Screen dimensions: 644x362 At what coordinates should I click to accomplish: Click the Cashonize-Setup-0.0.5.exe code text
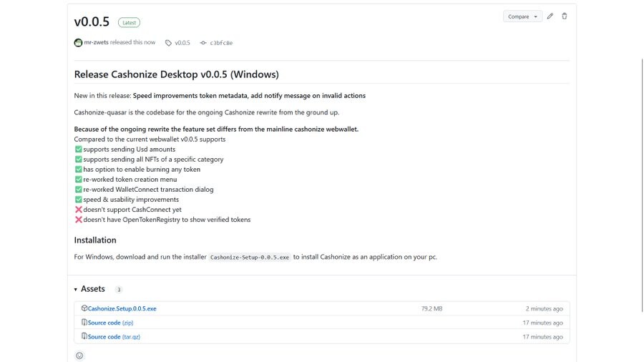point(249,258)
